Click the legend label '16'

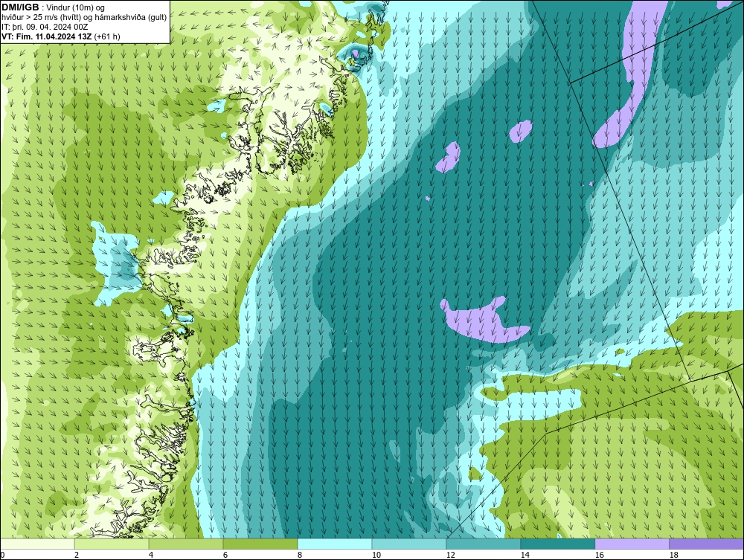coord(599,555)
